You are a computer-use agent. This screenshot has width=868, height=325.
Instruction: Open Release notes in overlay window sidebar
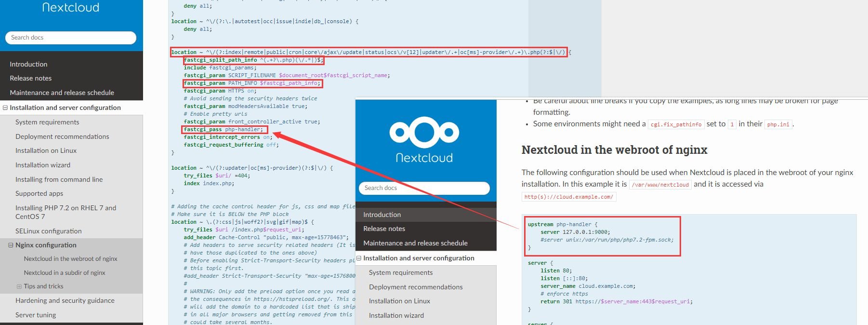(384, 229)
